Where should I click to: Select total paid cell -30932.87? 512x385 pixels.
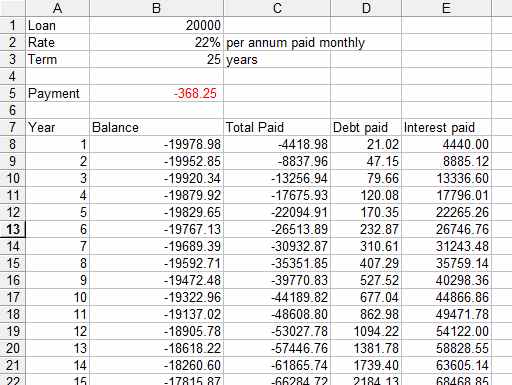277,246
